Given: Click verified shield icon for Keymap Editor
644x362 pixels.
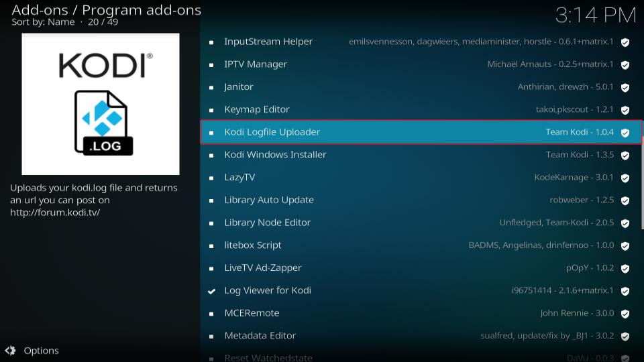Looking at the screenshot, I should [x=625, y=110].
